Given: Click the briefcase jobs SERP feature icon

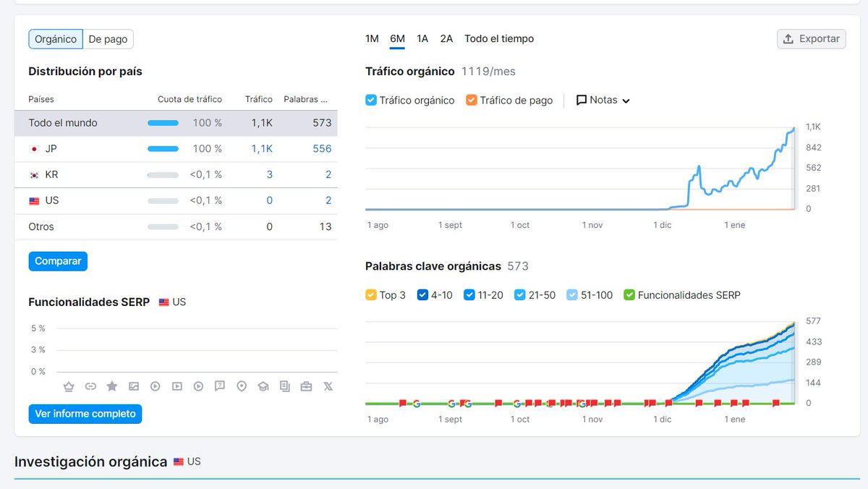Looking at the screenshot, I should click(307, 386).
